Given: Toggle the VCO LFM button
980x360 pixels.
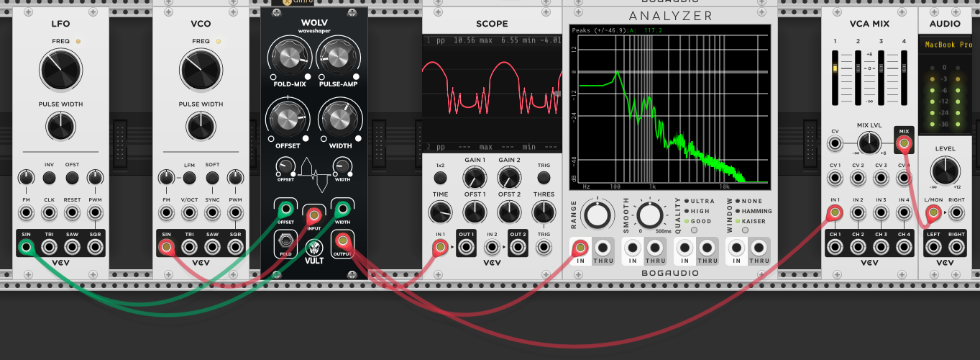Looking at the screenshot, I should click(x=189, y=176).
